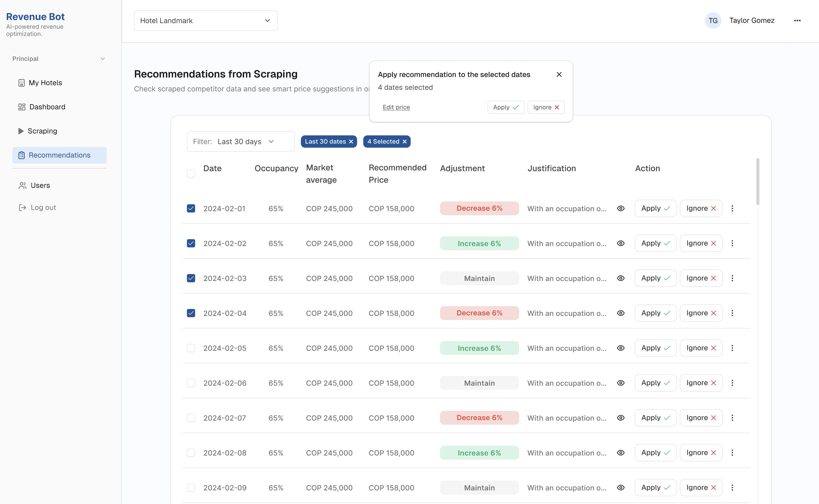This screenshot has height=504, width=819.
Task: Toggle the select-all header checkbox
Action: [x=191, y=173]
